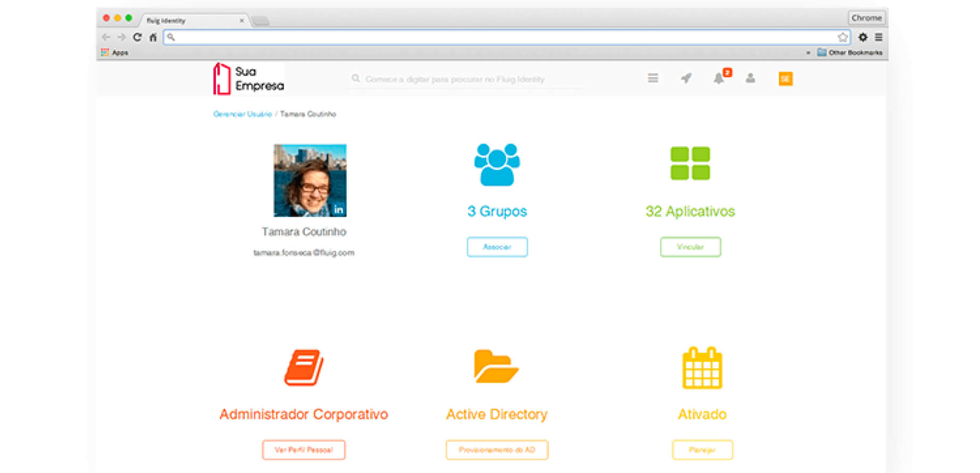Follow the Gerenciar Usuário breadcrumb link
The width and height of the screenshot is (980, 473).
pos(243,114)
